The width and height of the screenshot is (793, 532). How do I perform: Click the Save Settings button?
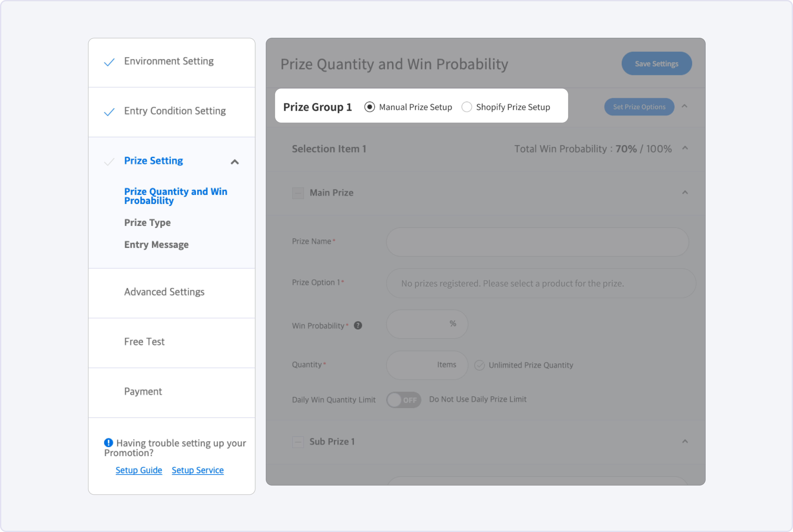click(x=656, y=63)
